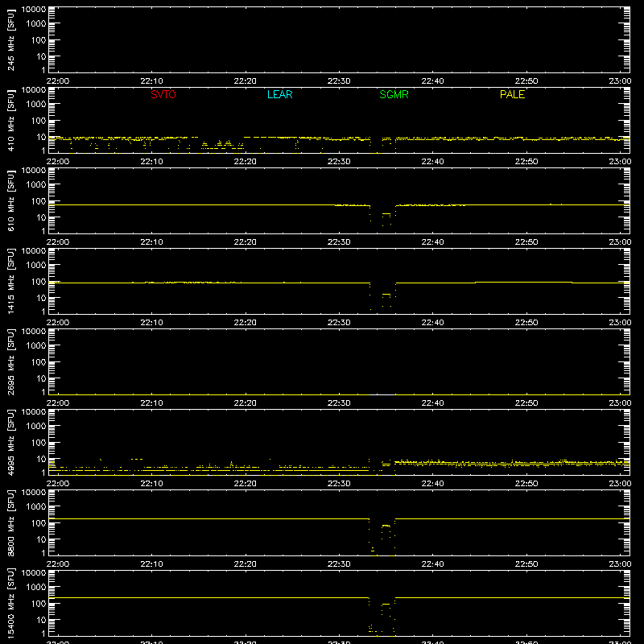Click 23:00 label under the 245 MHz panel
Viewport: 644px width, 644px height.
(620, 81)
